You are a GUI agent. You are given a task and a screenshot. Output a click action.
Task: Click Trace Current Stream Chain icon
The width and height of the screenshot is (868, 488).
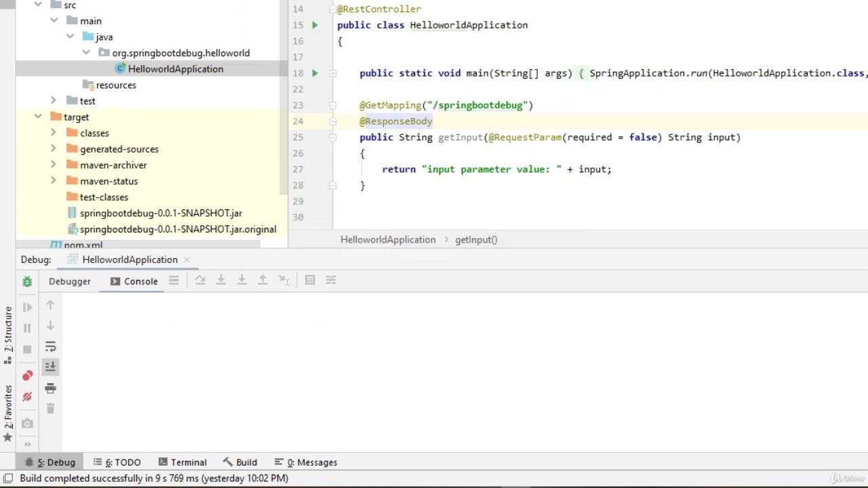331,280
